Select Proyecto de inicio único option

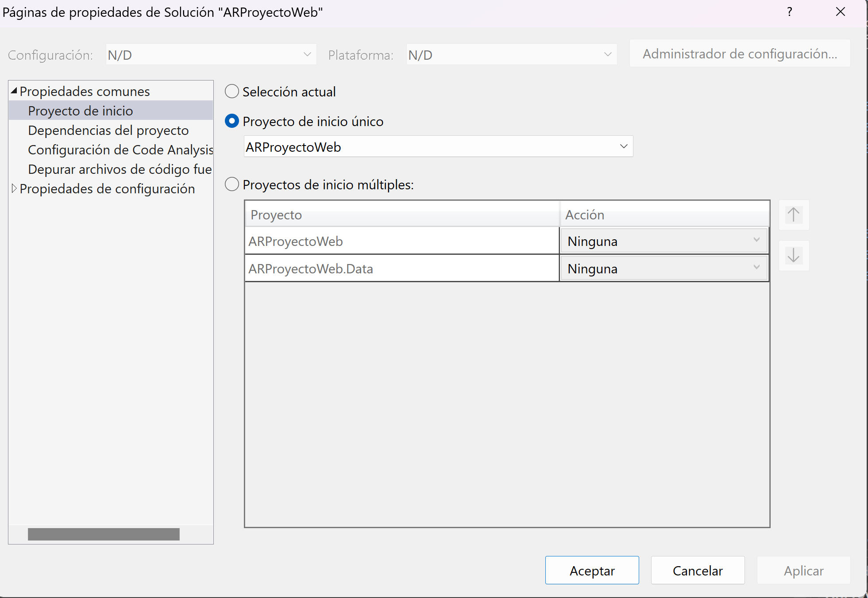(x=232, y=121)
